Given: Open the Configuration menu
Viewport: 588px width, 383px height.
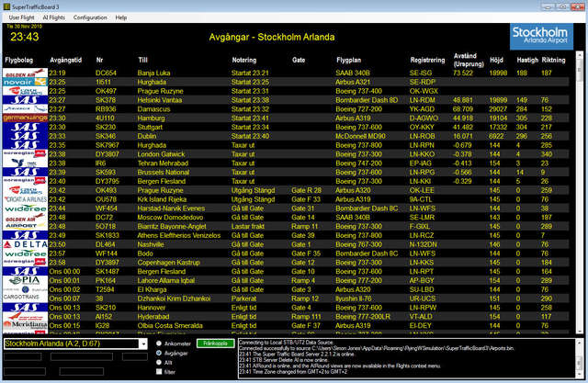Looking at the screenshot, I should [x=90, y=17].
